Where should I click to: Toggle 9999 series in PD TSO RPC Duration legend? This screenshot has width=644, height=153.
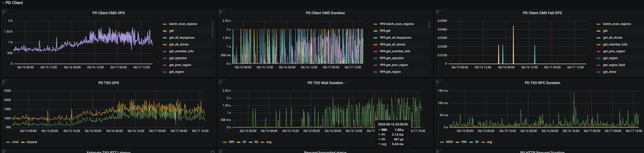pyautogui.click(x=449, y=142)
